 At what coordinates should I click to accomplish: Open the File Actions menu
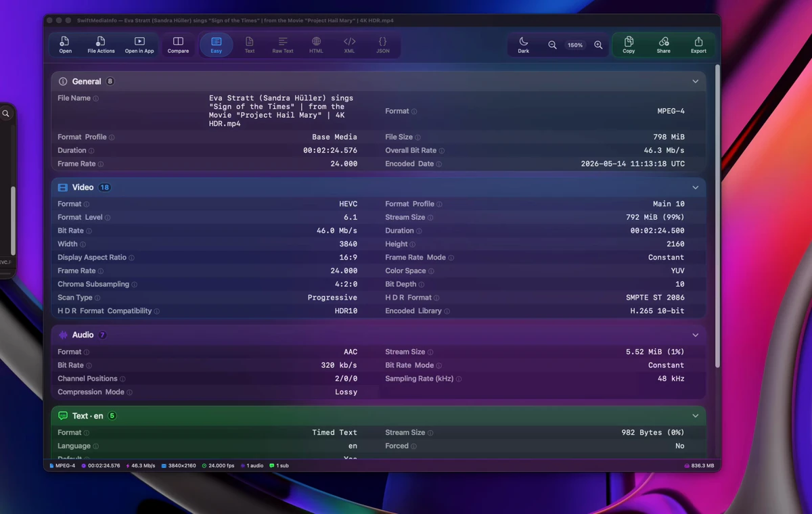[101, 45]
